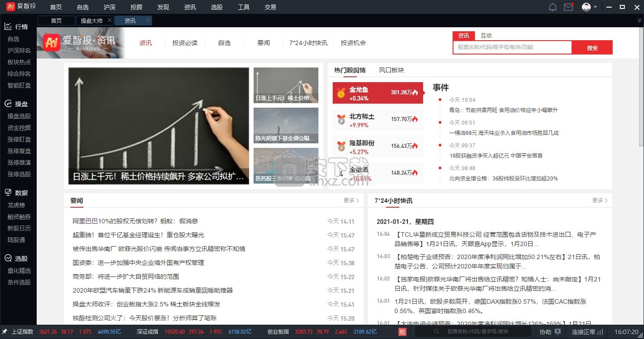Screen dimensions: 644x339
Task: Select 投资机会 in news navigation
Action: (x=353, y=43)
